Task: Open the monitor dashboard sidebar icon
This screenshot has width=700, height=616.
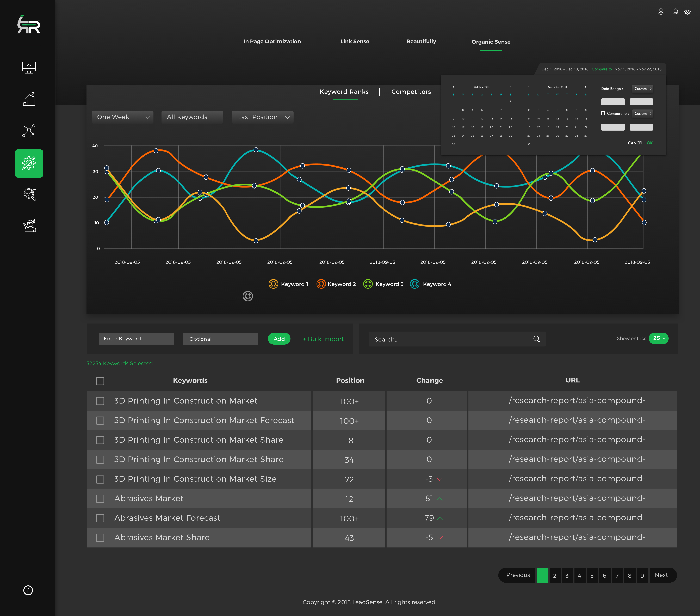Action: (x=29, y=68)
